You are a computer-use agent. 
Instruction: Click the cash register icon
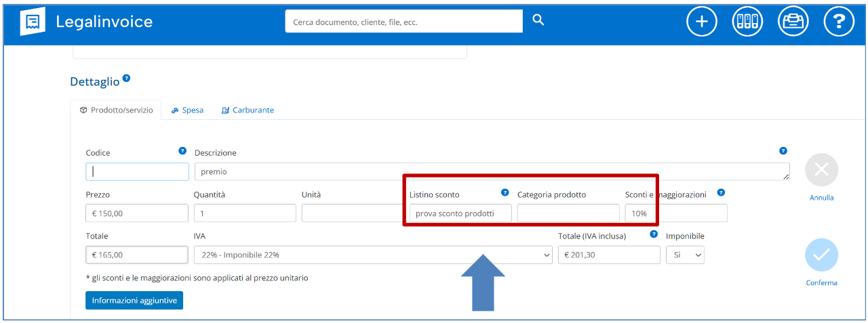(793, 22)
